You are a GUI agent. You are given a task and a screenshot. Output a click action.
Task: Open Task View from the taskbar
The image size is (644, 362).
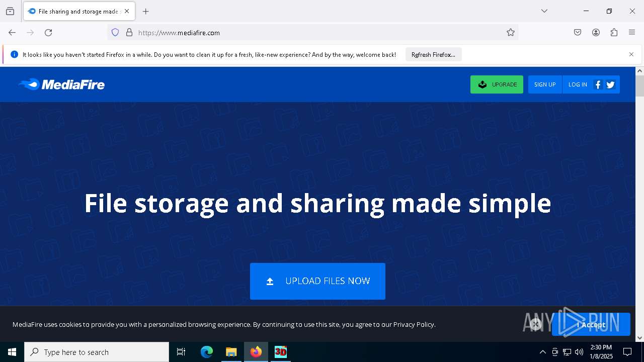coord(181,352)
